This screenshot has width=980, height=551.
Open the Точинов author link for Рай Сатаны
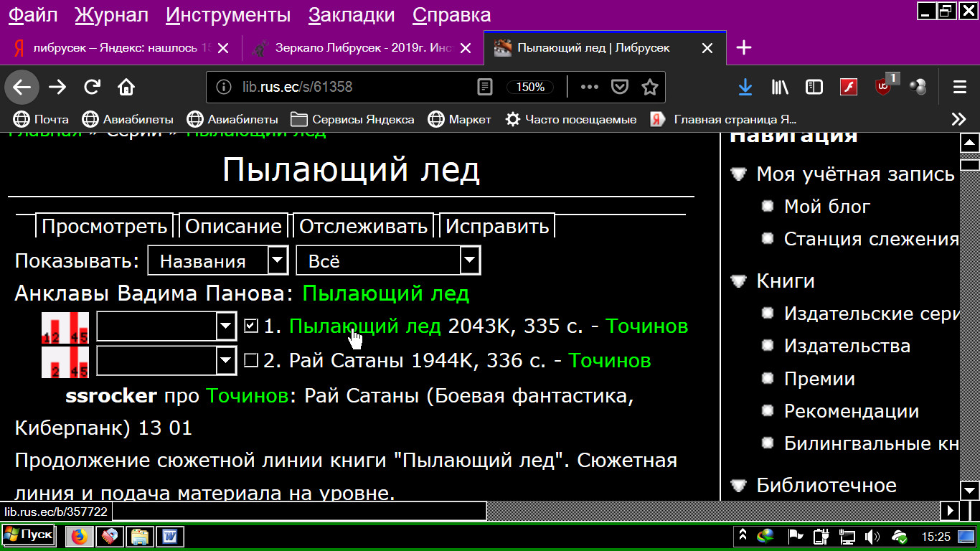point(609,360)
